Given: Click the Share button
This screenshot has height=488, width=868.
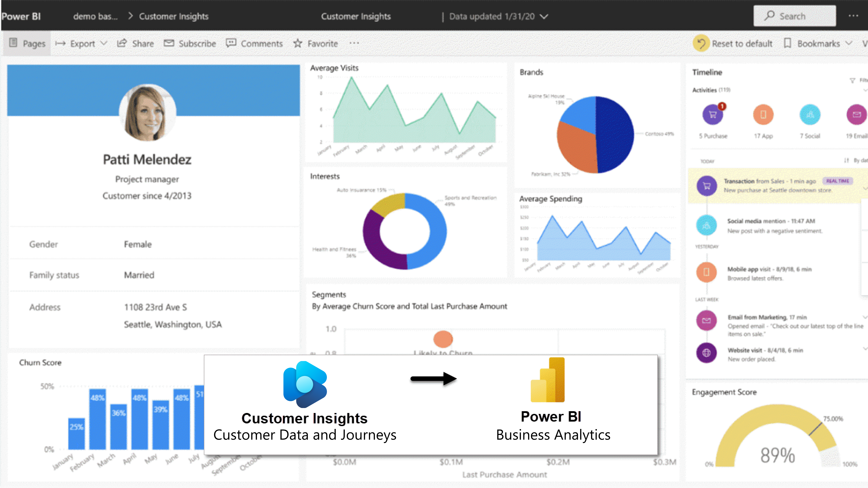Looking at the screenshot, I should pos(135,43).
